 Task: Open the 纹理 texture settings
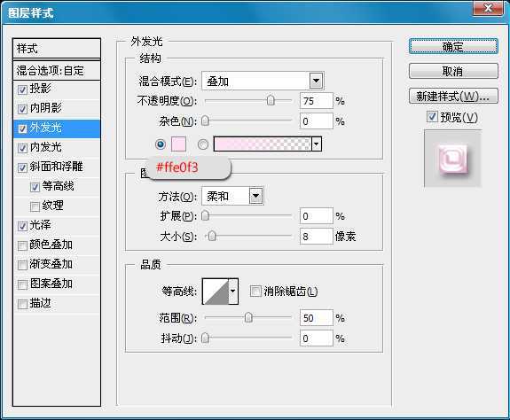(x=52, y=206)
